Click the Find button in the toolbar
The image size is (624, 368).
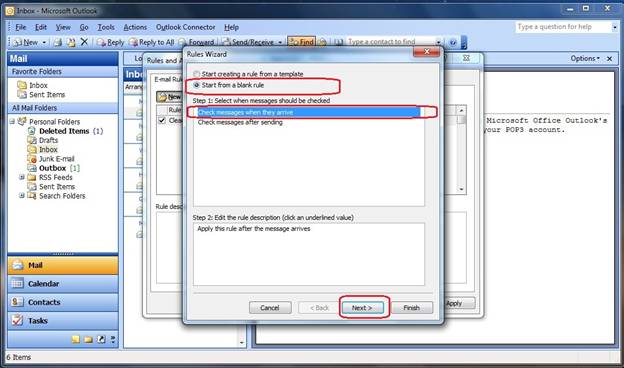pyautogui.click(x=301, y=42)
